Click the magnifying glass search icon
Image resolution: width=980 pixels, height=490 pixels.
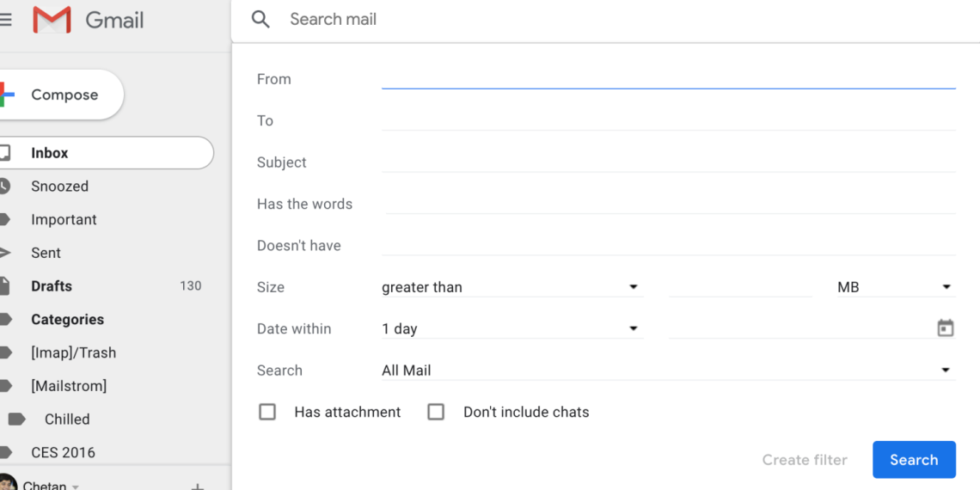(x=260, y=19)
